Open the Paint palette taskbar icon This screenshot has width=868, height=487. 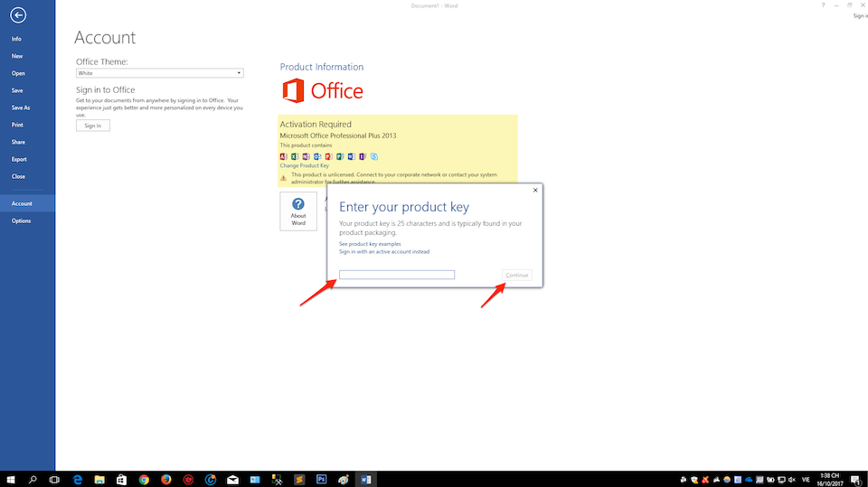[x=344, y=479]
